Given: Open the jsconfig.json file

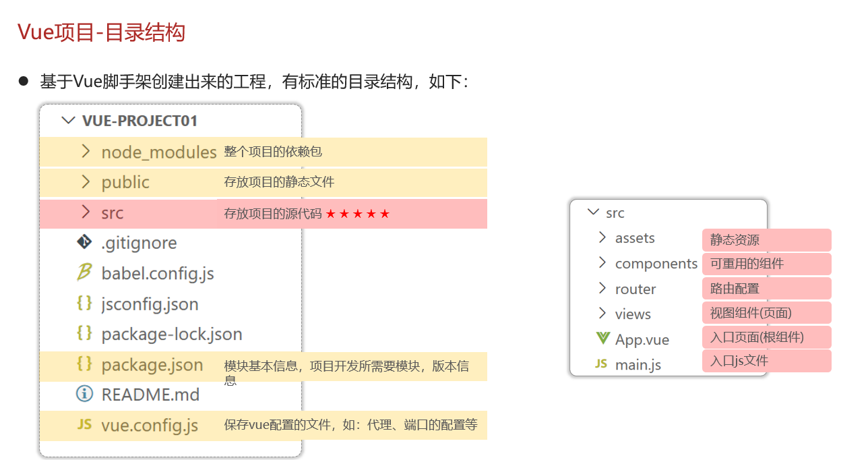Looking at the screenshot, I should pyautogui.click(x=150, y=304).
